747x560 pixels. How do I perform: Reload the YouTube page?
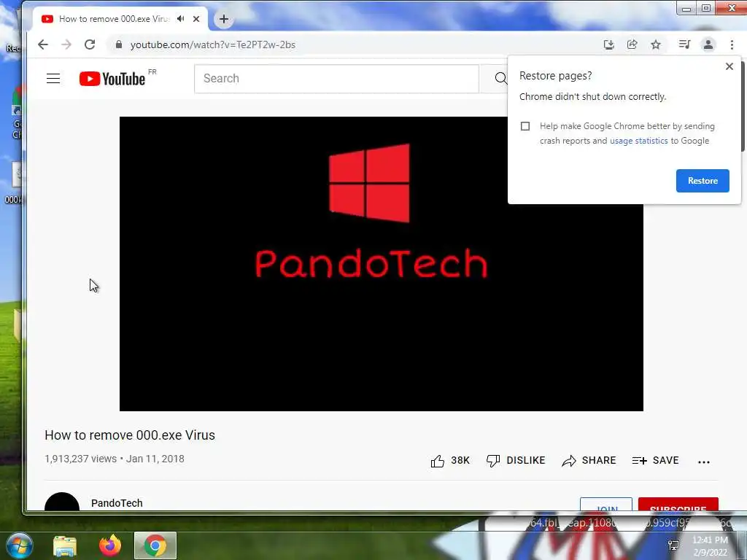[90, 44]
